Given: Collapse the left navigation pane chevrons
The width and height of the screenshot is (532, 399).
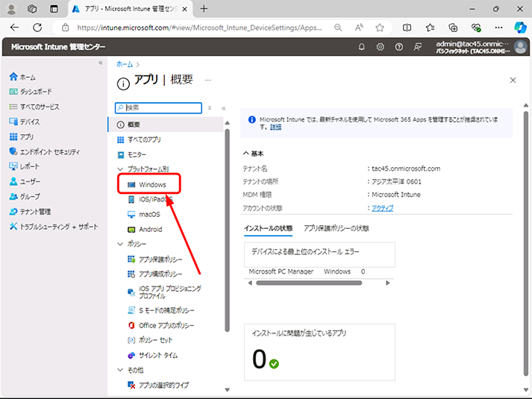Looking at the screenshot, I should point(101,63).
